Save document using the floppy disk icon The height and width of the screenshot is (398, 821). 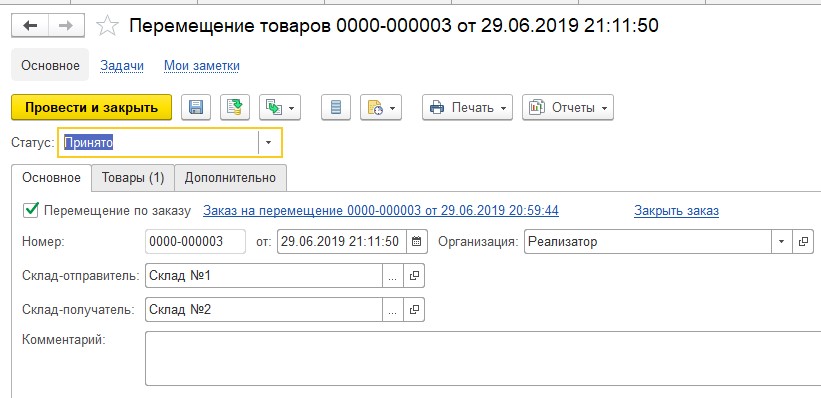(196, 107)
